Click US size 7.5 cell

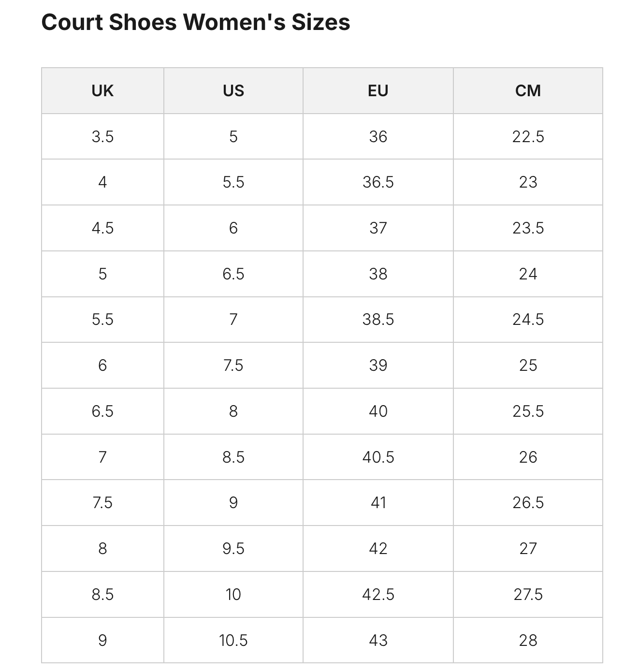pyautogui.click(x=233, y=365)
